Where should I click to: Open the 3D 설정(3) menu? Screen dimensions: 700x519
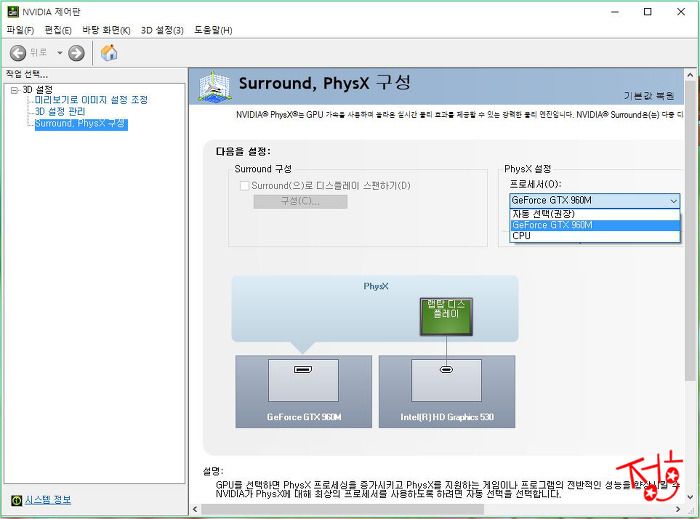tap(162, 30)
